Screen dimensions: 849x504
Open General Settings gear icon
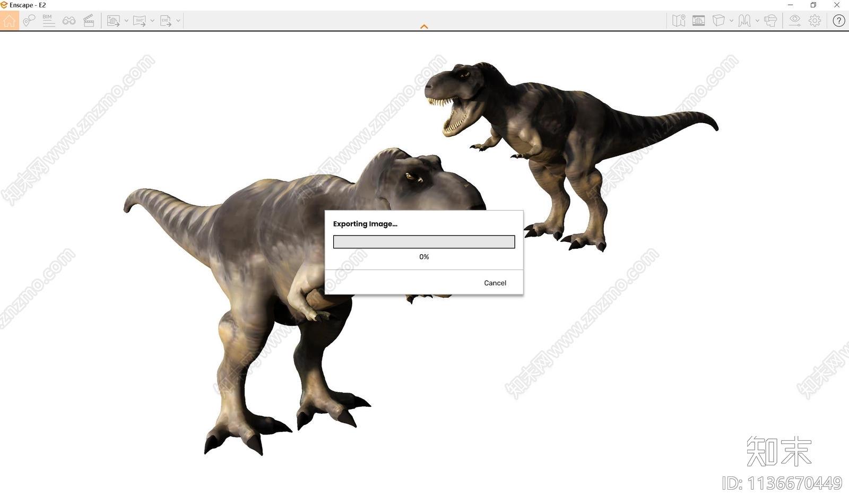point(815,21)
